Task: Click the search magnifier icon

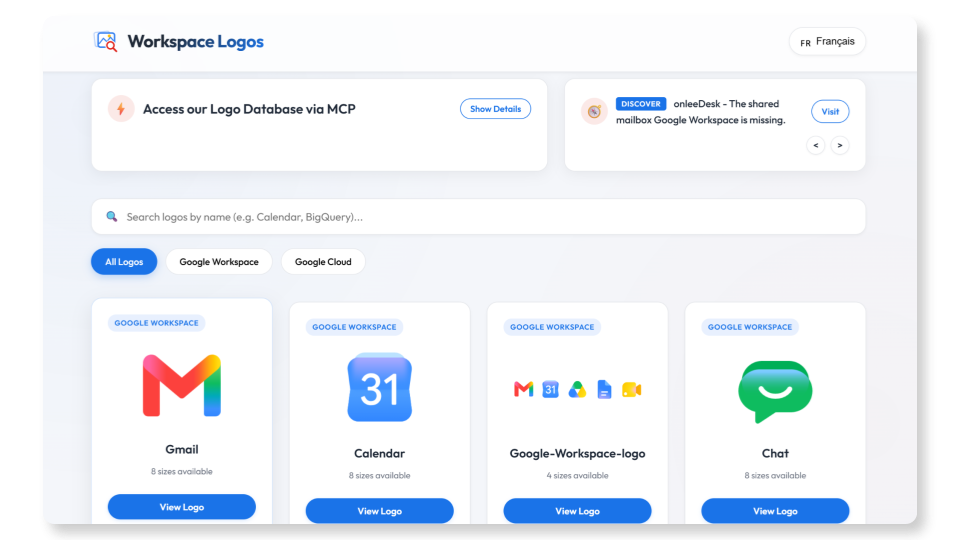Action: pos(111,217)
